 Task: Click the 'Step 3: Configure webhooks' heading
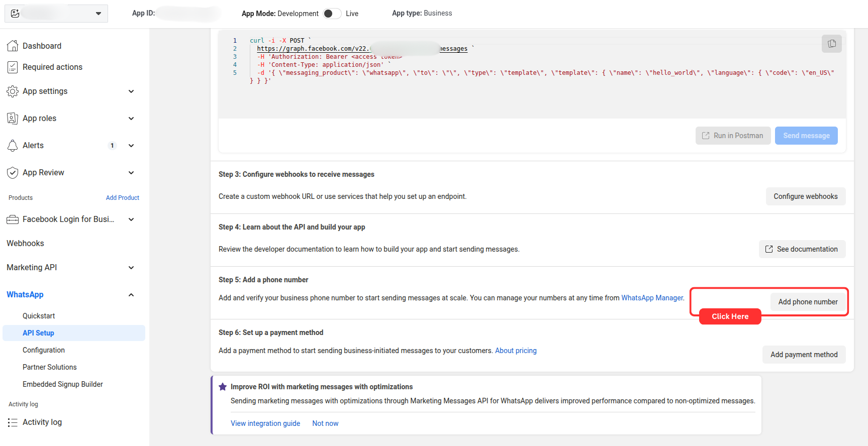click(297, 174)
